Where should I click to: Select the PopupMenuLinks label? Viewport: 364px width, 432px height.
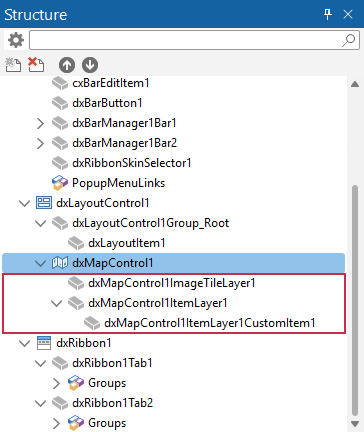[x=119, y=183]
